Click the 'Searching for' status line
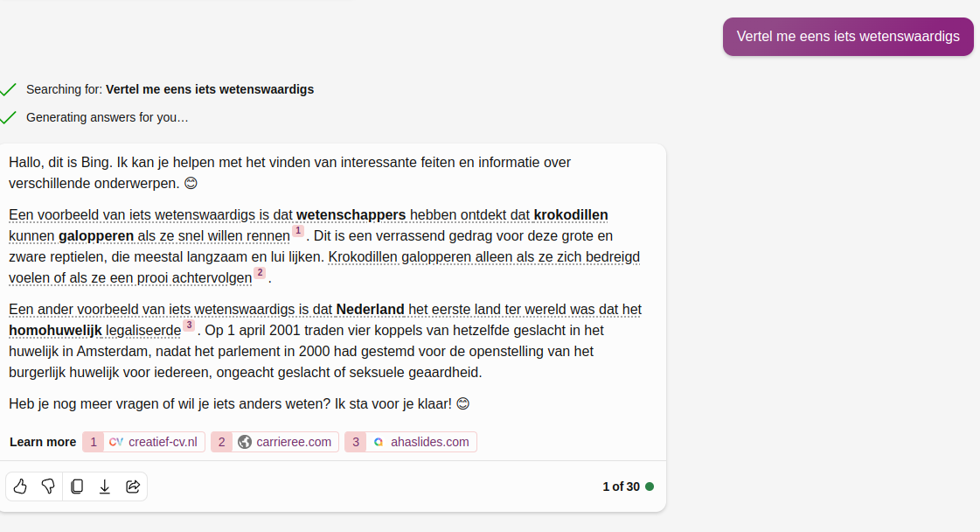The image size is (980, 532). coord(170,89)
